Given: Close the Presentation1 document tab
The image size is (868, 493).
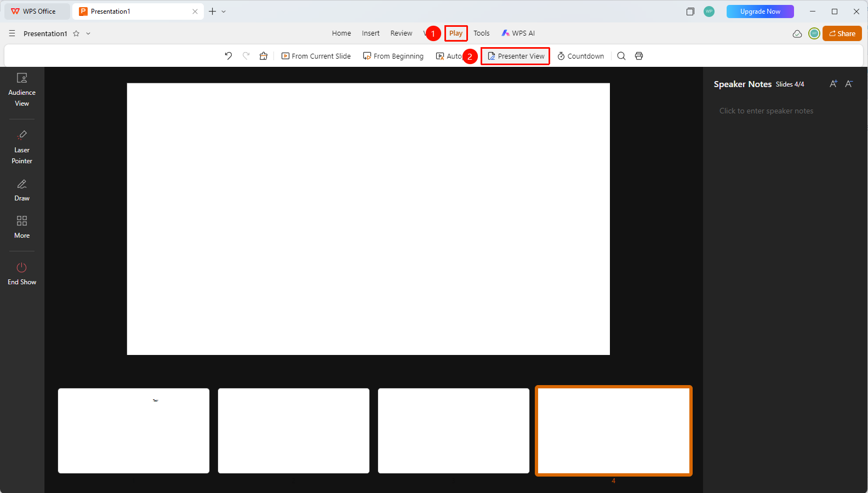Looking at the screenshot, I should tap(195, 12).
